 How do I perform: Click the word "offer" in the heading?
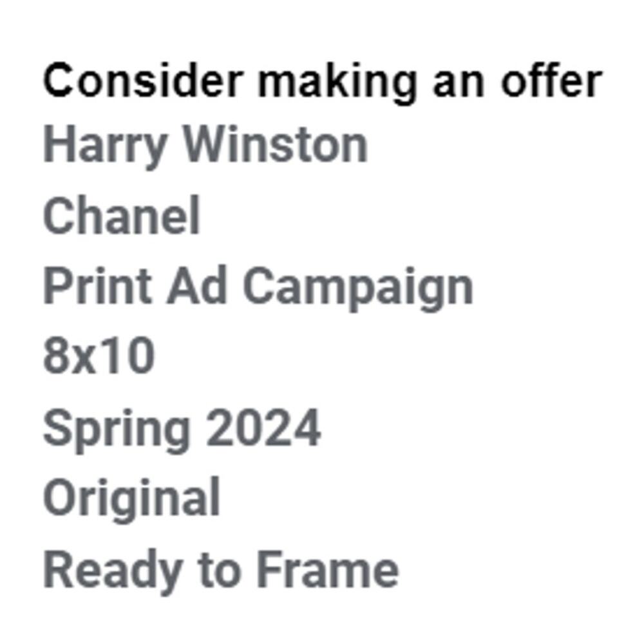(x=551, y=82)
